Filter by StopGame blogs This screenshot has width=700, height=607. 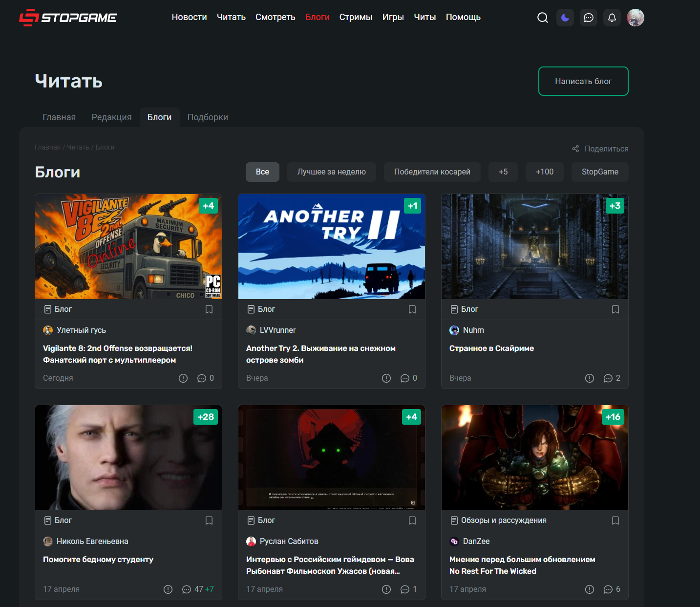click(x=600, y=172)
